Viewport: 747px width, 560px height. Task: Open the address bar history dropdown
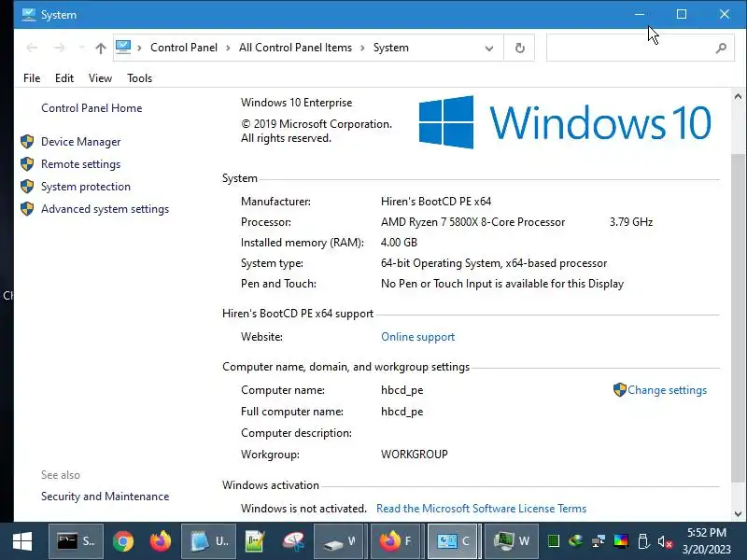click(489, 49)
